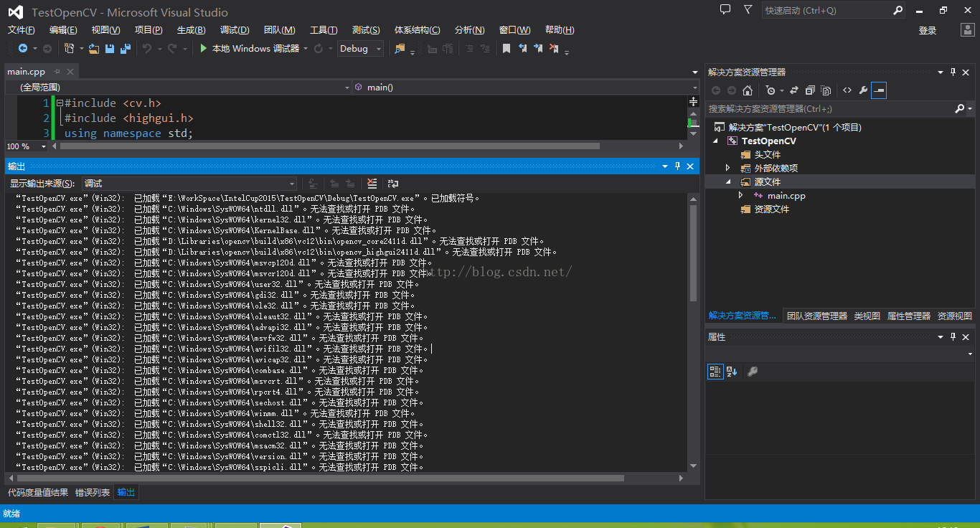Open the 文件(F) menu
Image resolution: width=980 pixels, height=528 pixels.
coord(22,30)
